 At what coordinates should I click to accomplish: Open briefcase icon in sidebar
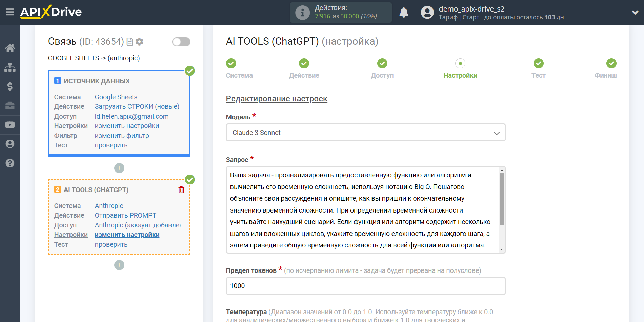[x=10, y=106]
